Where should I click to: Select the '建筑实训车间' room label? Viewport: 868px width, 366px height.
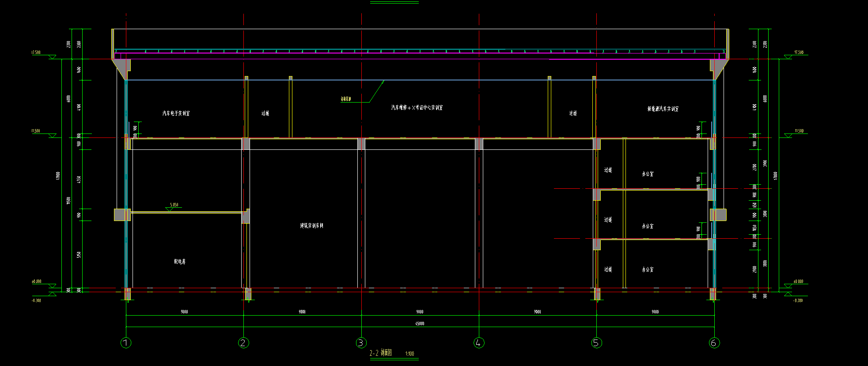tap(312, 225)
